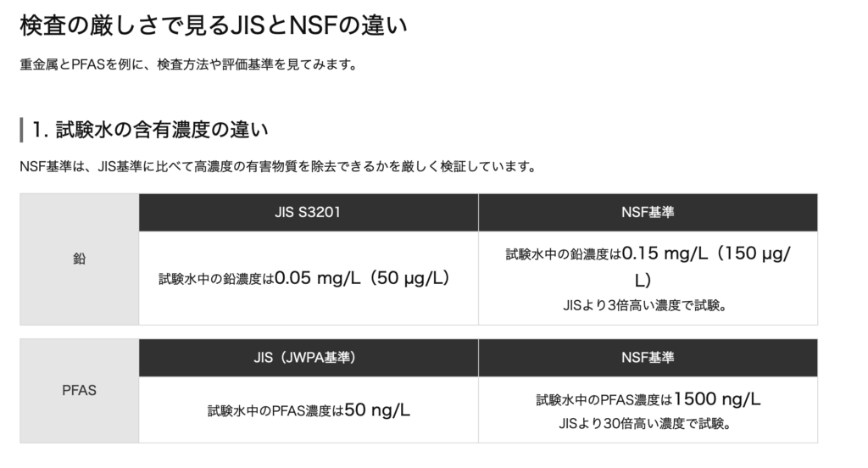Screen dimensions: 868x468
Task: Select the 'PFAS' row header cell
Action: [80, 391]
